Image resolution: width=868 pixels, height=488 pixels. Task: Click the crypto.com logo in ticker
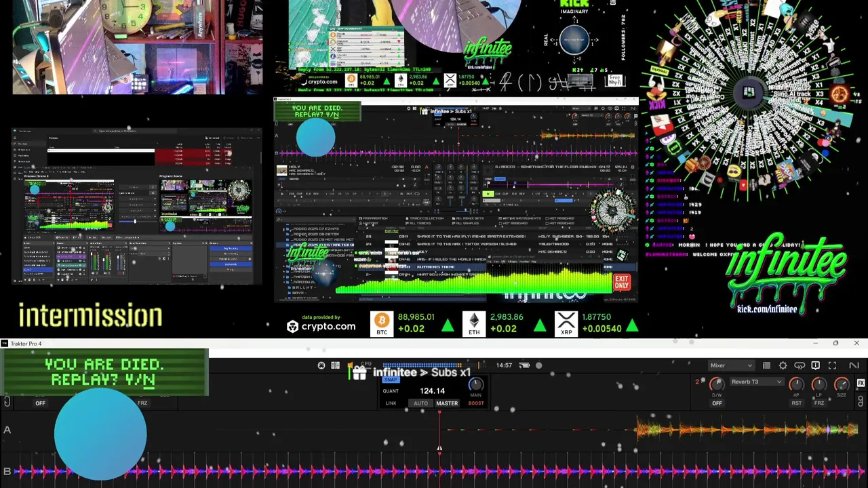(x=321, y=326)
